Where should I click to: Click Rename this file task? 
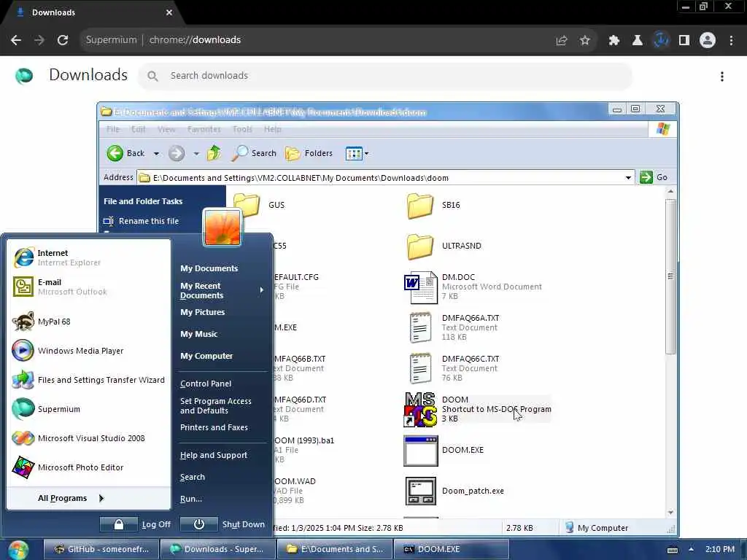coord(141,221)
